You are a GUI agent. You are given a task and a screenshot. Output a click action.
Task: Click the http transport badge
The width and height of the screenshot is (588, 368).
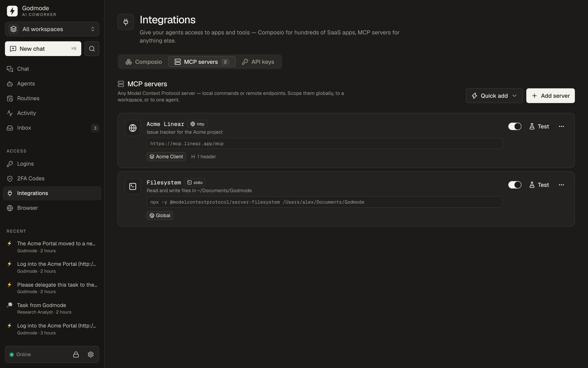197,124
